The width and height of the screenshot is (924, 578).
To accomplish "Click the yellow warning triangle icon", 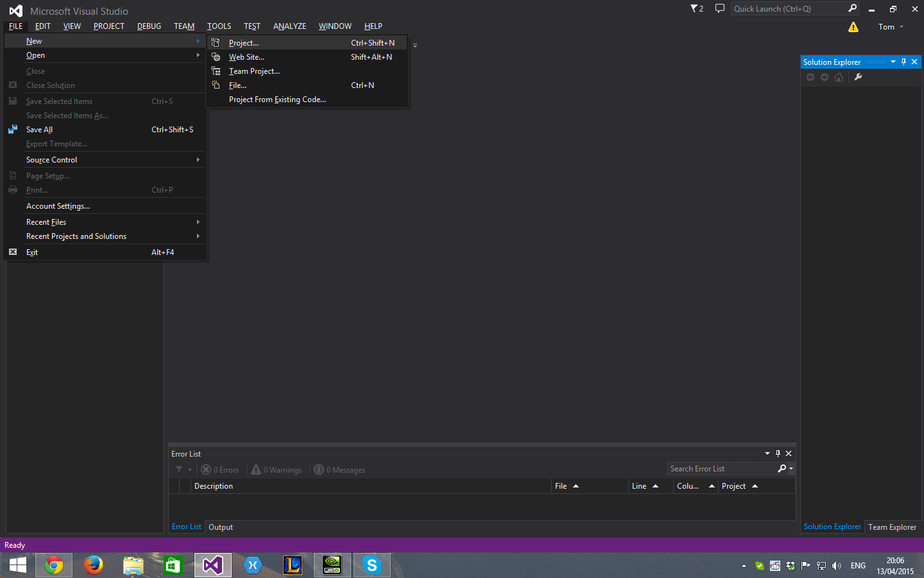I will click(x=853, y=27).
